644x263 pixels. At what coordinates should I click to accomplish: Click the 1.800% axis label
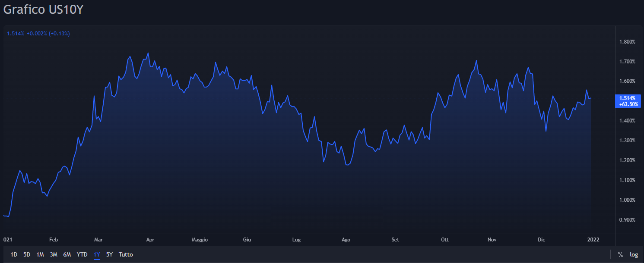point(627,42)
